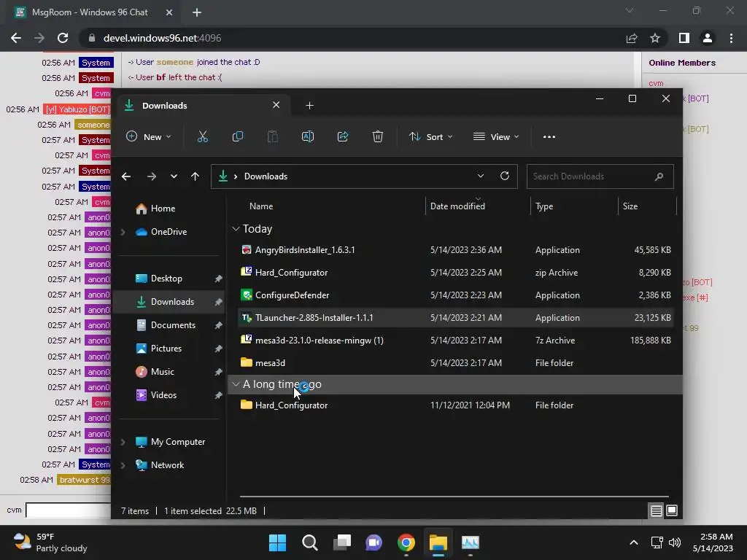This screenshot has height=560, width=747.
Task: Click the Paste clipboard icon in toolbar
Action: (273, 136)
